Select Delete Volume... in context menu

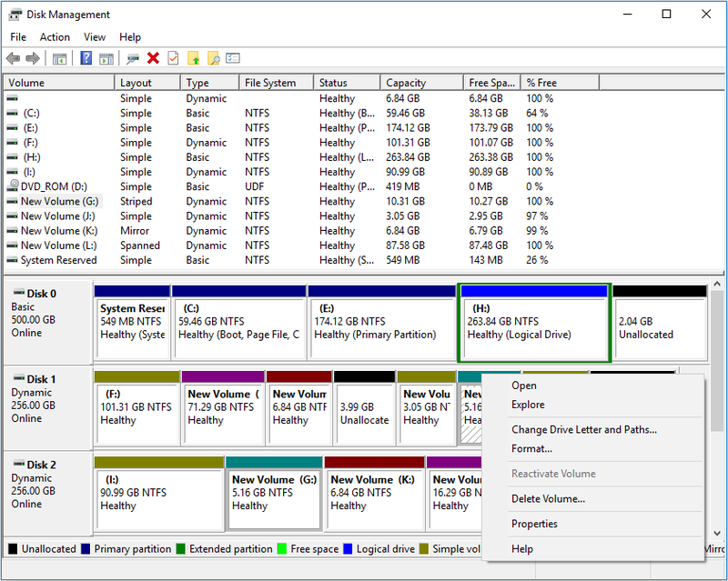[549, 499]
